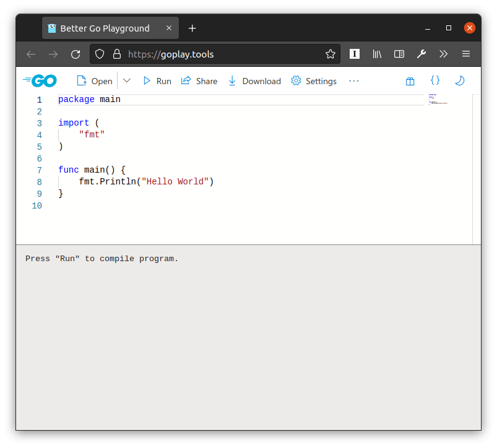Toggle dark mode with the moon icon

(x=460, y=80)
